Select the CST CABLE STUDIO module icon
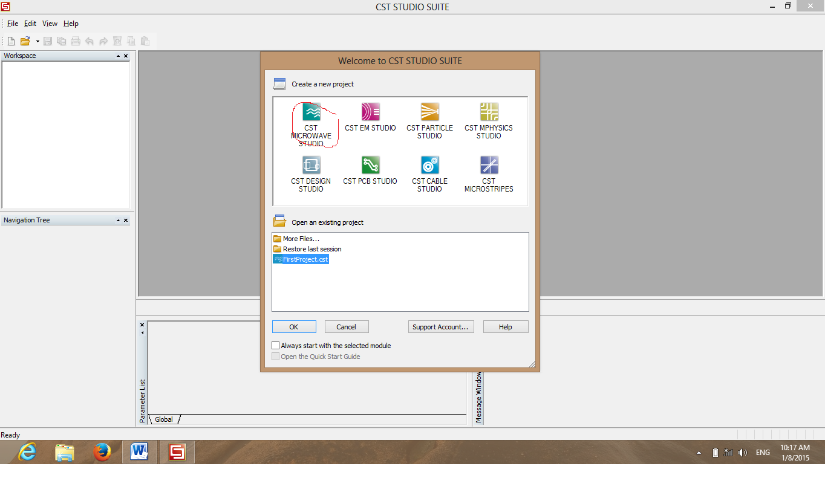This screenshot has height=504, width=825. click(429, 165)
